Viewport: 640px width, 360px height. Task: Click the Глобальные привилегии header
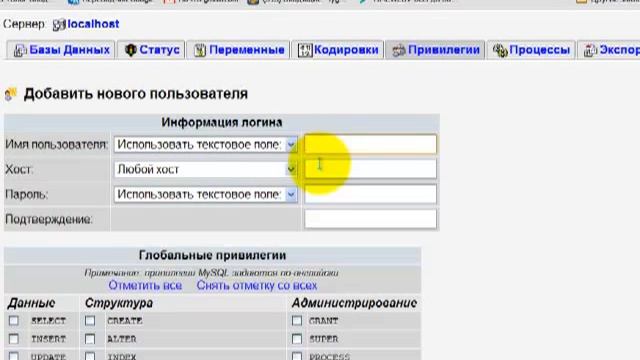pyautogui.click(x=212, y=255)
